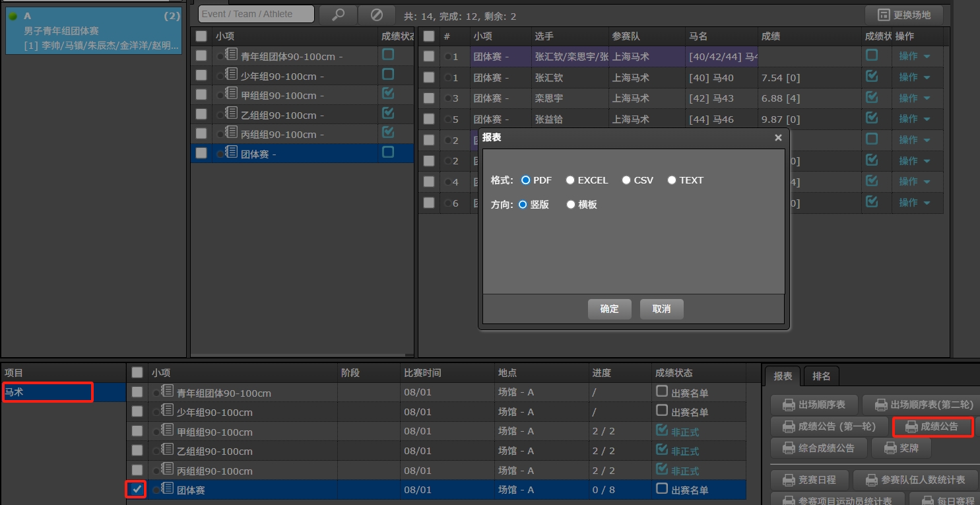Expand 操作 dropdown for 张益铪 row
The width and height of the screenshot is (980, 505).
(x=914, y=119)
